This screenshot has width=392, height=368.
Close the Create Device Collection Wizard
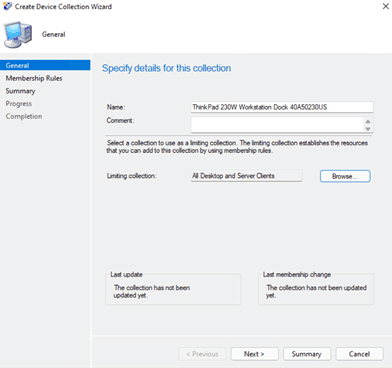point(385,6)
